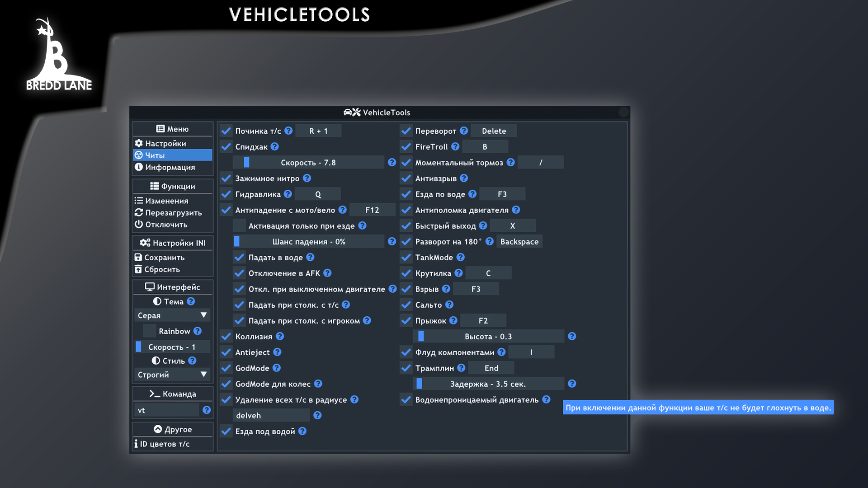Screen dimensions: 868x488
Task: Click the help icon next to Коллизия
Action: 280,336
